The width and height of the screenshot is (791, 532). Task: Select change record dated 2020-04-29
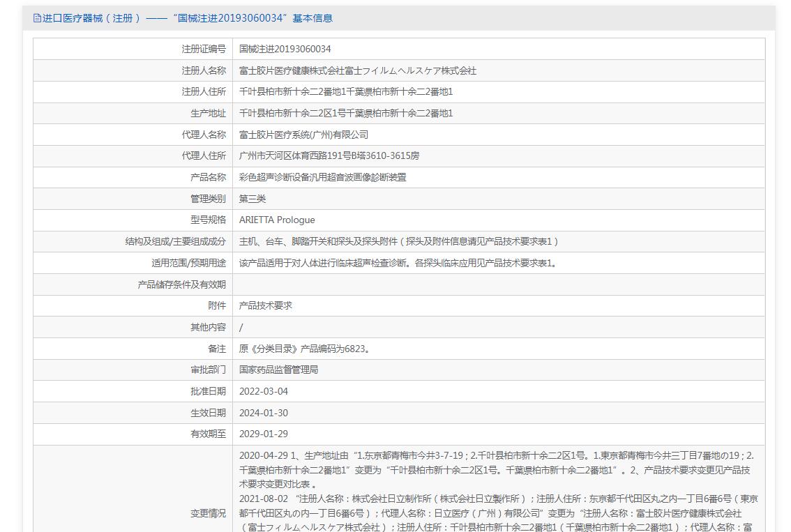497,469
